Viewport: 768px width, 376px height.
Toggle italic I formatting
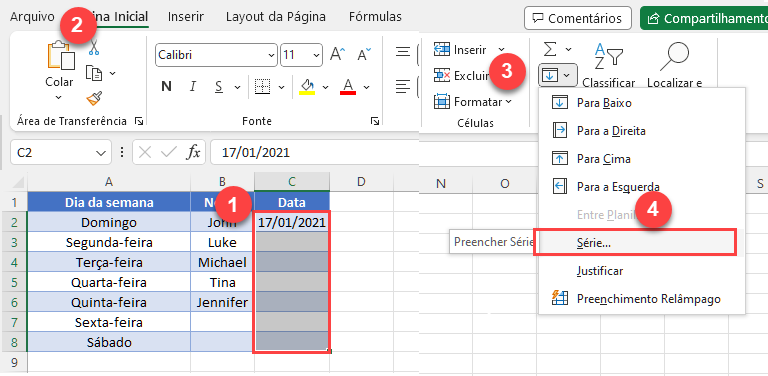point(193,87)
